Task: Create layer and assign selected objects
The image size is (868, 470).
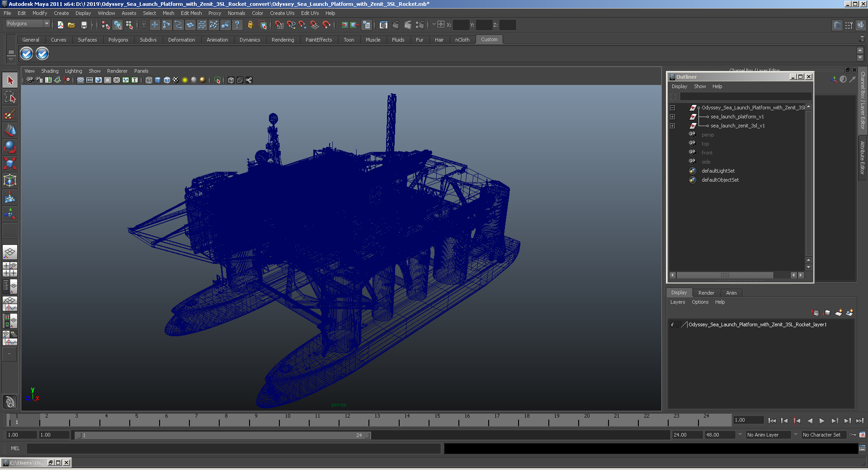Action: pyautogui.click(x=850, y=313)
